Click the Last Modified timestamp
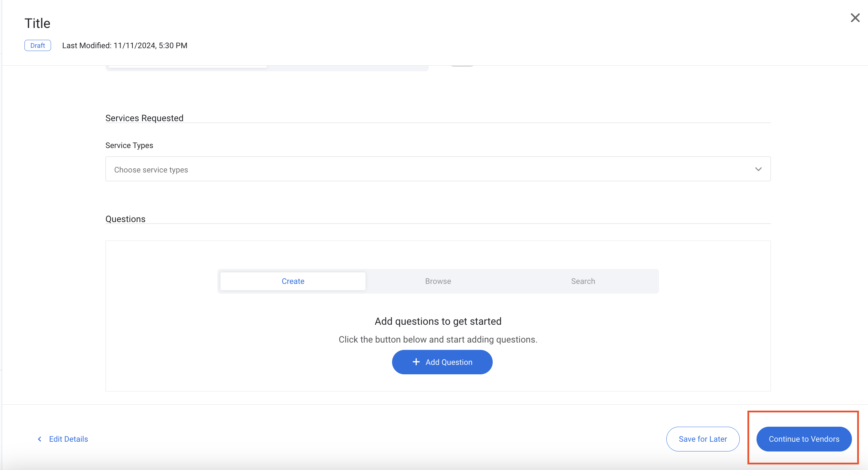868x470 pixels. coord(125,45)
